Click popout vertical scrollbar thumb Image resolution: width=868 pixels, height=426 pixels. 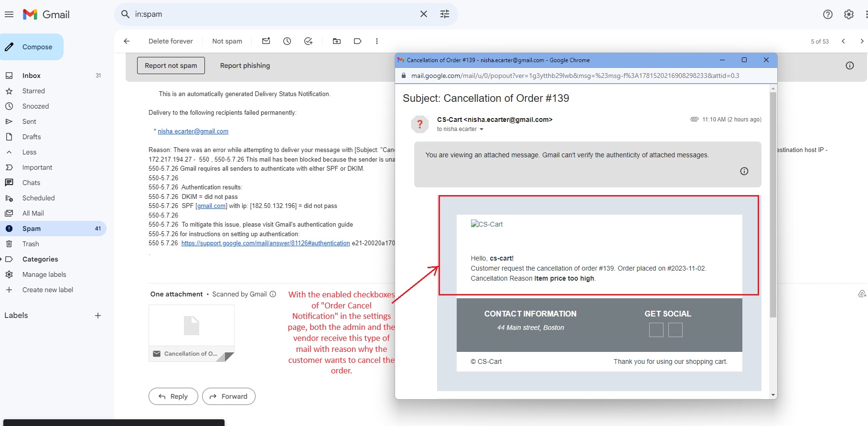point(773,205)
